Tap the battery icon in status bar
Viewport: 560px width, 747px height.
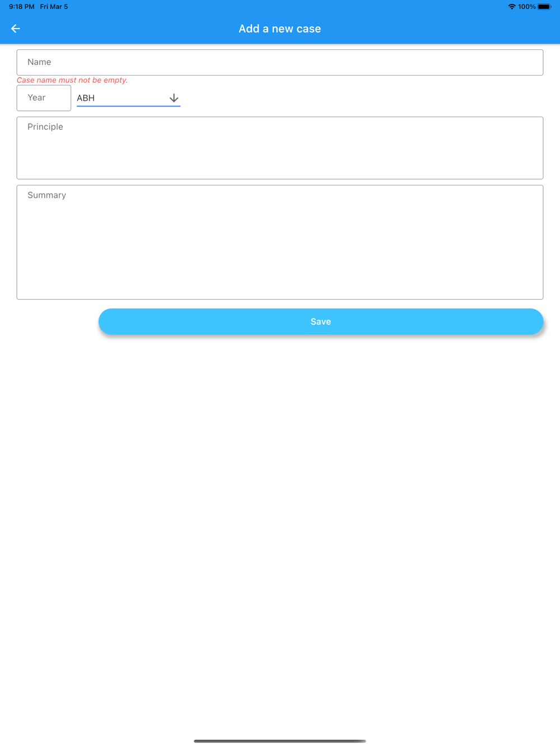click(544, 7)
